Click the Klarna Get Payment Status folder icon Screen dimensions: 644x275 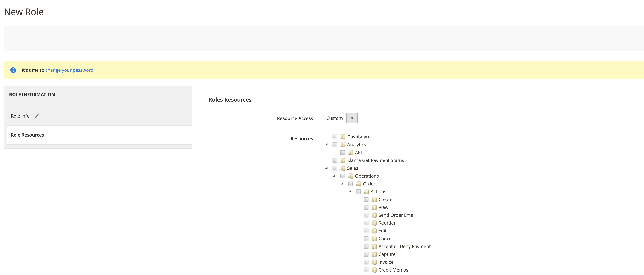[x=343, y=160]
